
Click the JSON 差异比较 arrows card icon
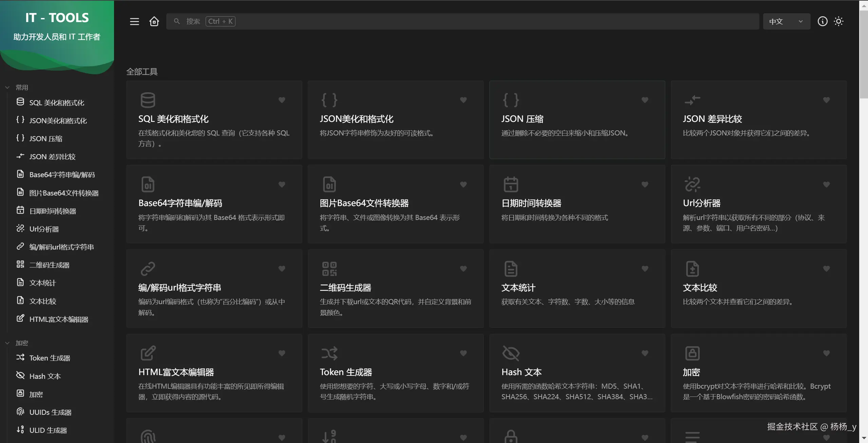pos(692,100)
